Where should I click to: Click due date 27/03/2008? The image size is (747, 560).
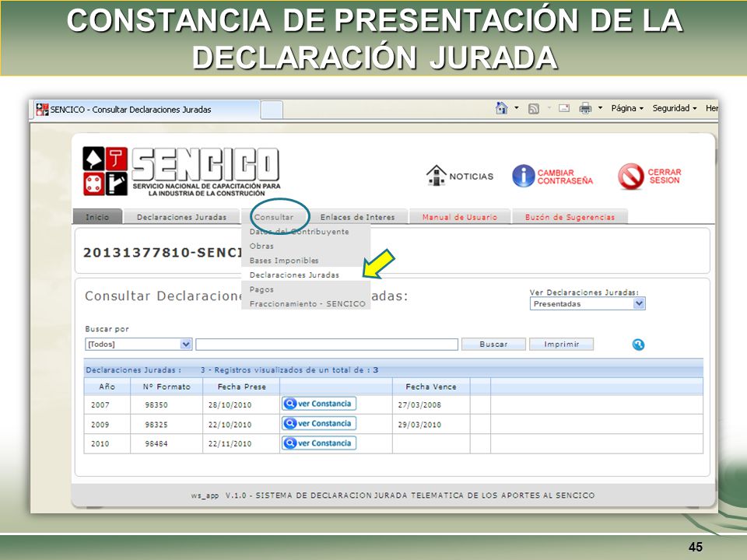click(419, 404)
